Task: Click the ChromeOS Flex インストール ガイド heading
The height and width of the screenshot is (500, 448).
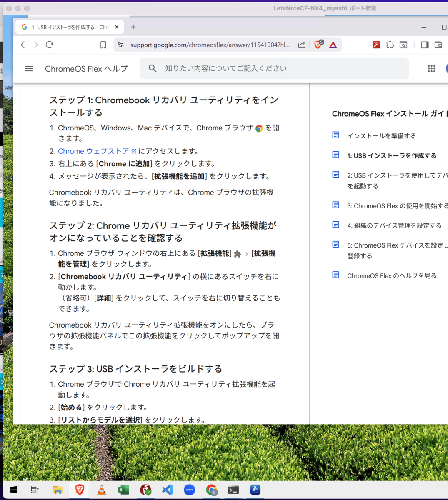Action: pos(390,114)
